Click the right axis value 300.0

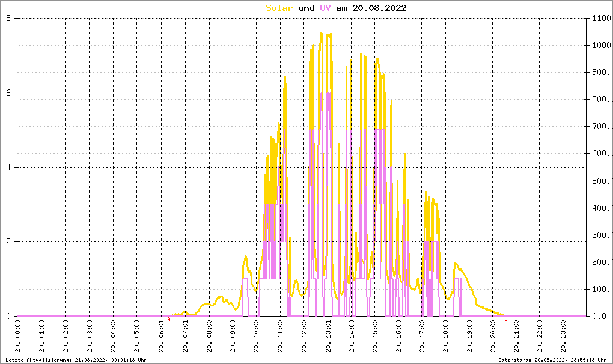coord(602,235)
